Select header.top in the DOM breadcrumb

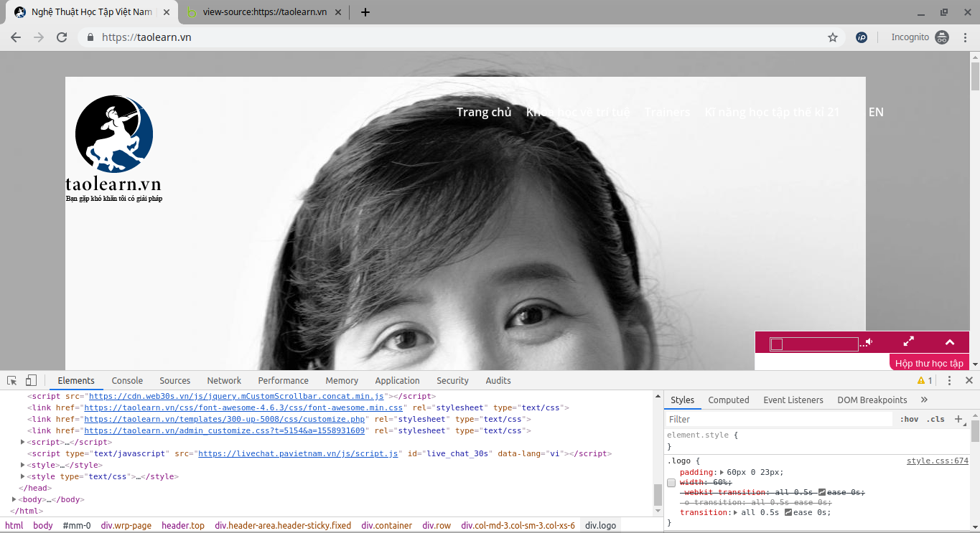pyautogui.click(x=182, y=526)
